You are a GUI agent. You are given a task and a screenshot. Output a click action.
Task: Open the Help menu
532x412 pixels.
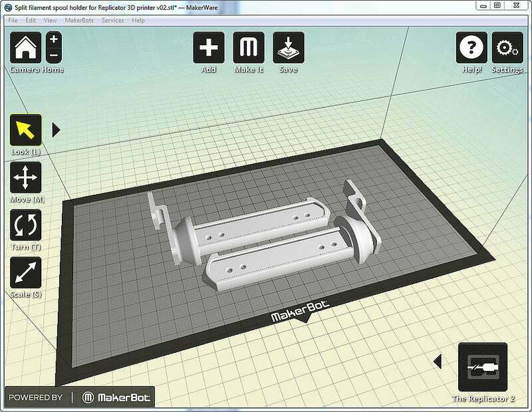[x=138, y=21]
